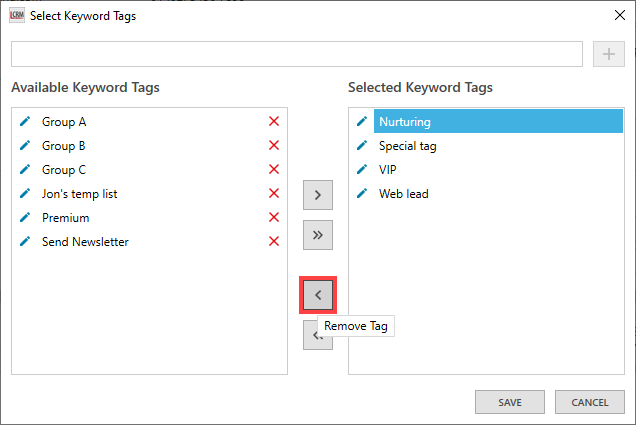636x425 pixels.
Task: Delete Group C with its red X
Action: click(274, 170)
